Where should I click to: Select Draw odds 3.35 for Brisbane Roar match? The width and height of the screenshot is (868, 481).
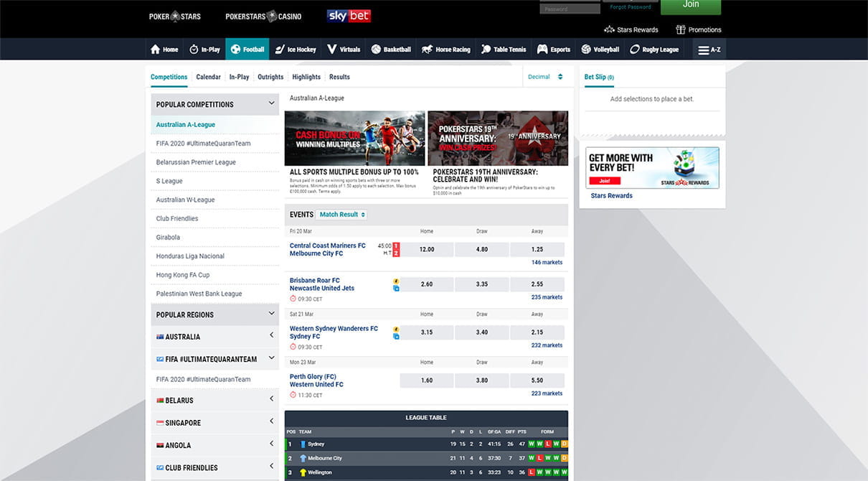tap(482, 284)
